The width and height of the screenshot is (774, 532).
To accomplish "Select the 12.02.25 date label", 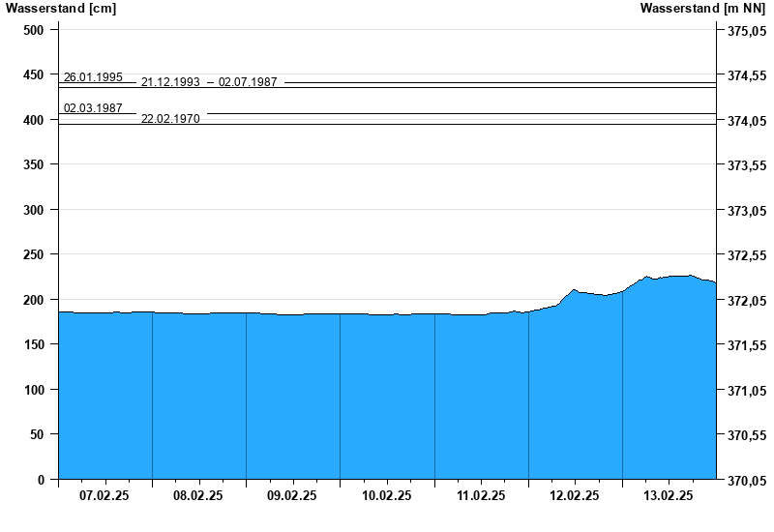I will coord(575,495).
